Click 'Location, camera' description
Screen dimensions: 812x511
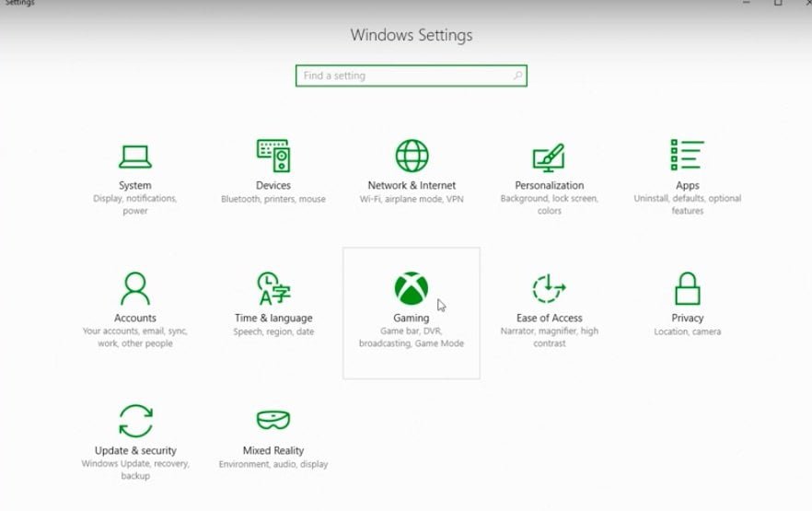[x=687, y=331]
